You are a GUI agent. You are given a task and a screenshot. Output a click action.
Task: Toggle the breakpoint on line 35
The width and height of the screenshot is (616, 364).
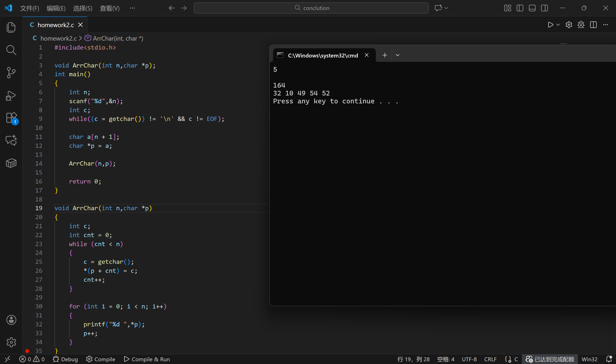click(x=27, y=351)
